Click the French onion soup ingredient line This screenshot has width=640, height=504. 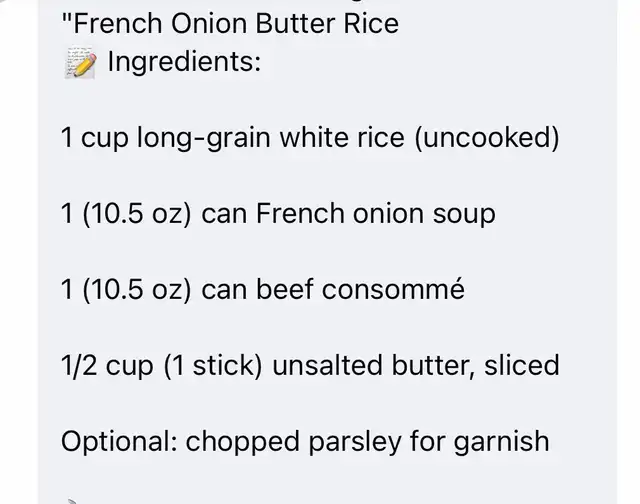(x=278, y=213)
